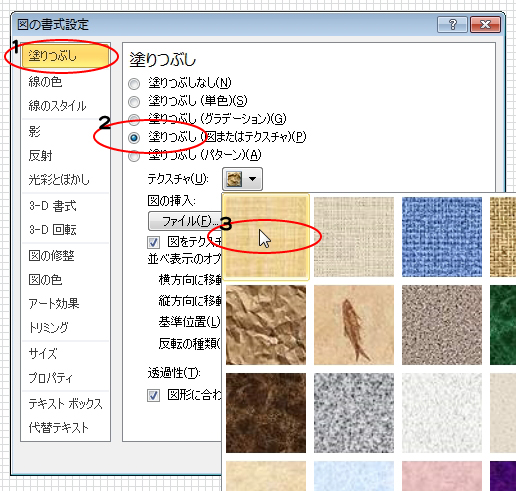Pick the woven mat texture thumbnail
This screenshot has height=491, width=516.
click(x=503, y=237)
